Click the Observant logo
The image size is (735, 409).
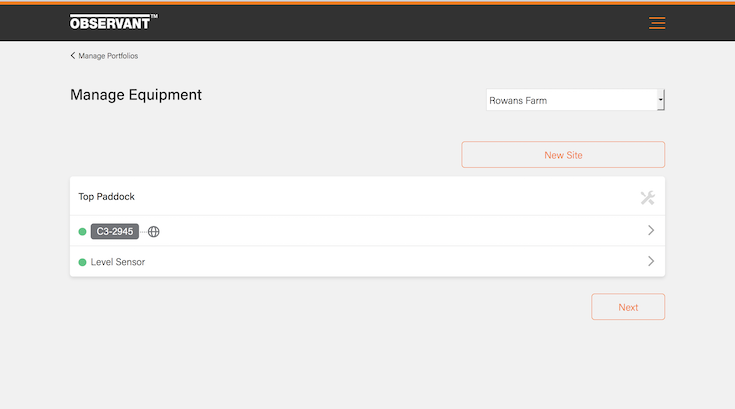pos(113,22)
